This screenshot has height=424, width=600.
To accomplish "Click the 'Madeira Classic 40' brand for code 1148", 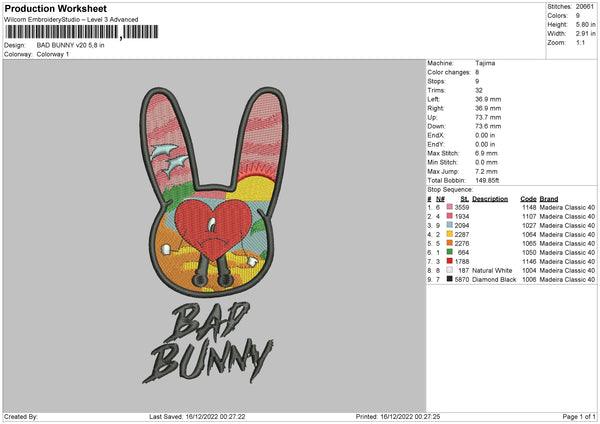I will click(567, 207).
